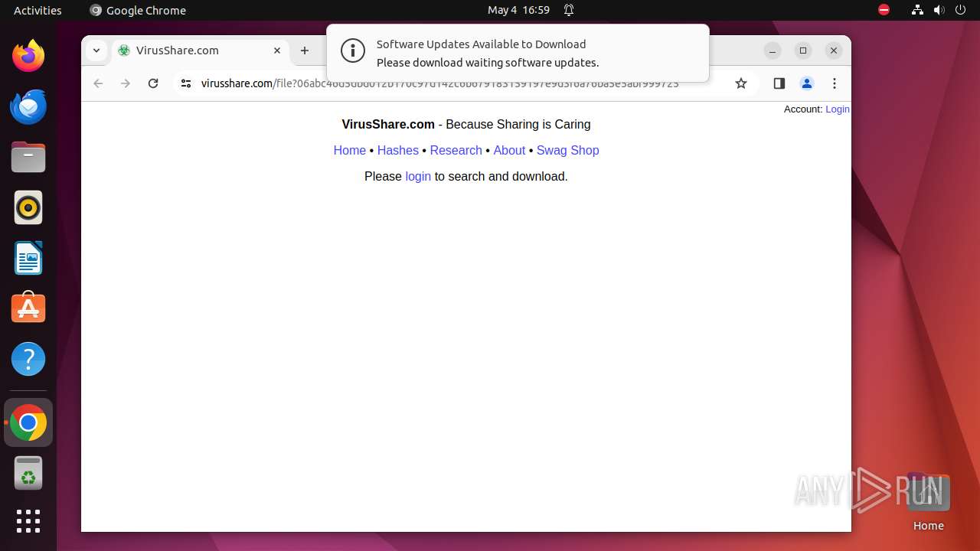
Task: Open the Trash in the dock
Action: coord(28,473)
